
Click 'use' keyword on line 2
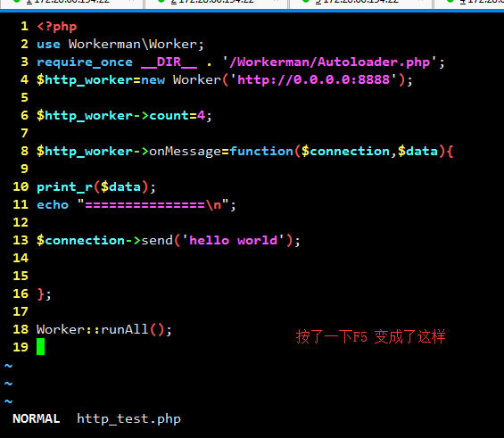click(x=48, y=45)
